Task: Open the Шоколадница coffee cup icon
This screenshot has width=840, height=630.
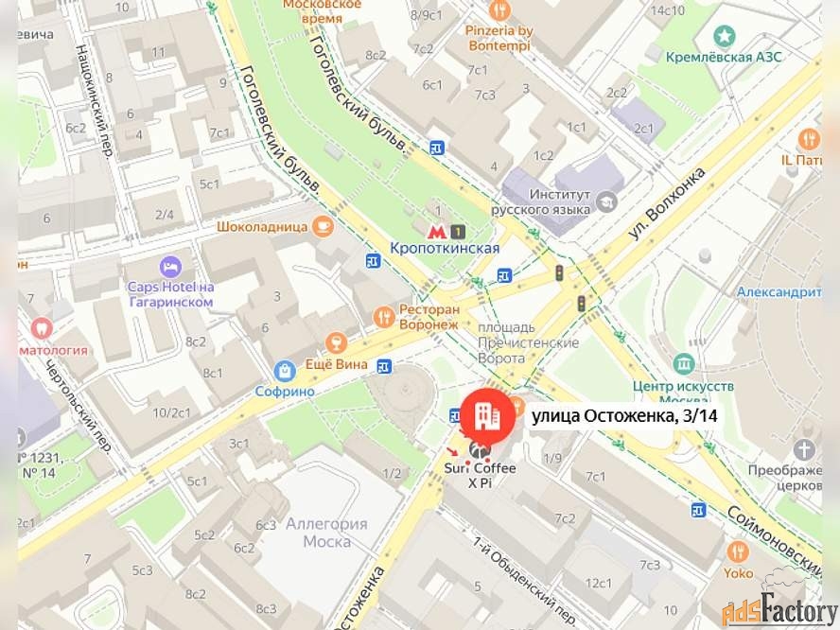Action: point(323,226)
